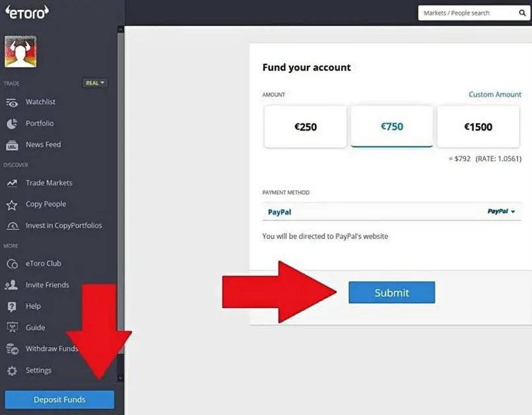The image size is (532, 415).
Task: Open the eToro Club icon
Action: click(x=13, y=264)
